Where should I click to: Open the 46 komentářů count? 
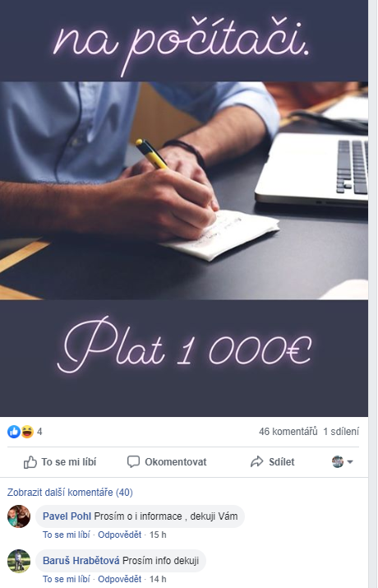coord(288,432)
